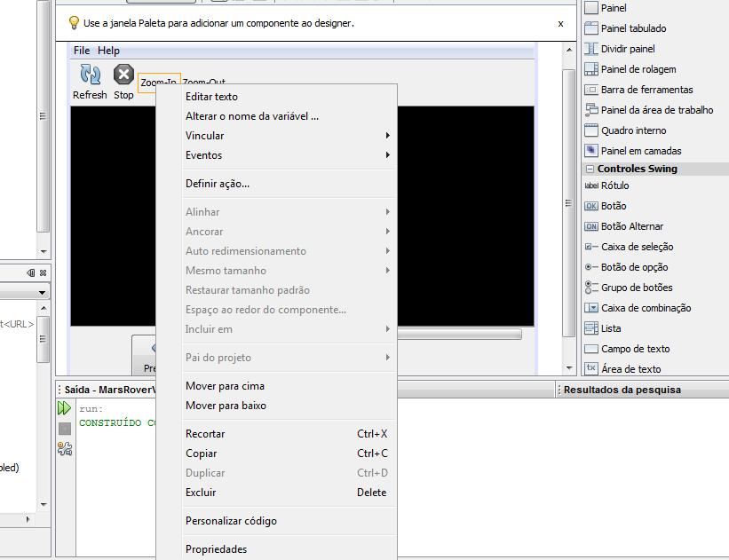
Task: Re-run project with green arrows icon
Action: tap(64, 408)
